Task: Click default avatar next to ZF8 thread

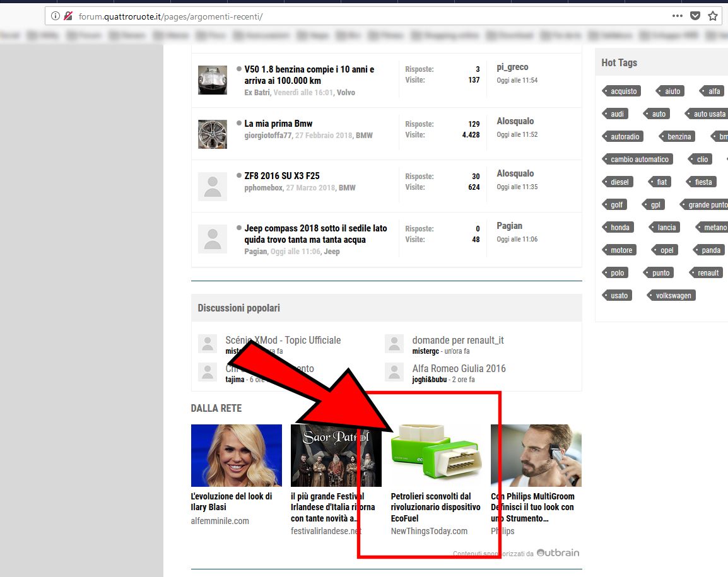Action: click(213, 187)
